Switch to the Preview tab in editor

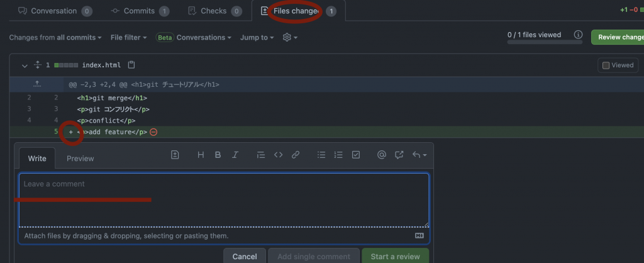pos(80,158)
